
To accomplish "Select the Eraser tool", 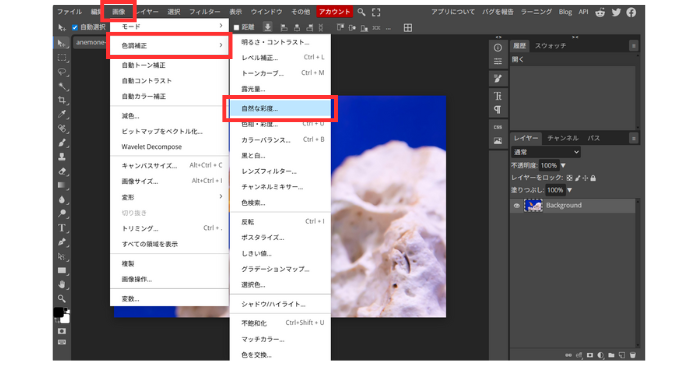I will (62, 171).
